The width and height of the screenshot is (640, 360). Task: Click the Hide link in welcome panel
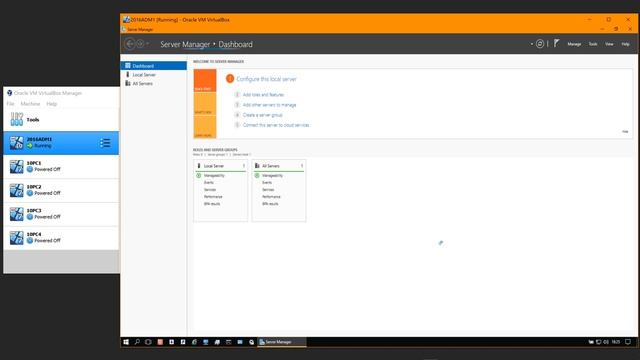point(625,131)
